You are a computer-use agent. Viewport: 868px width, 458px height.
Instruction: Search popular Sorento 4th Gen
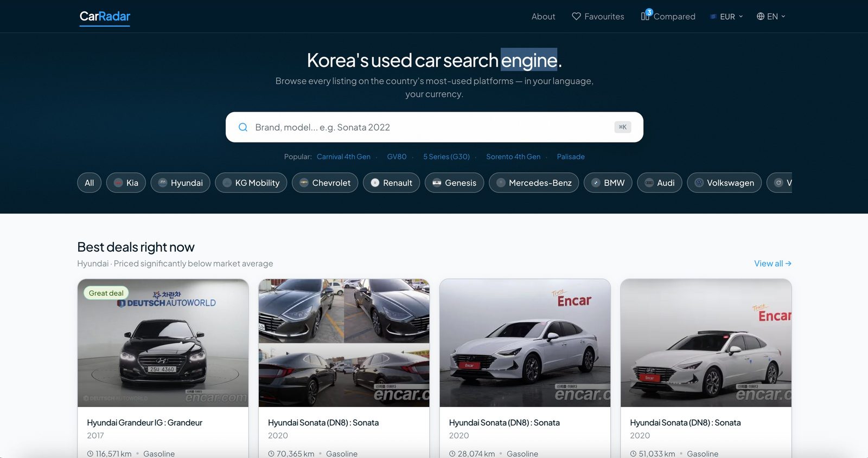point(513,157)
